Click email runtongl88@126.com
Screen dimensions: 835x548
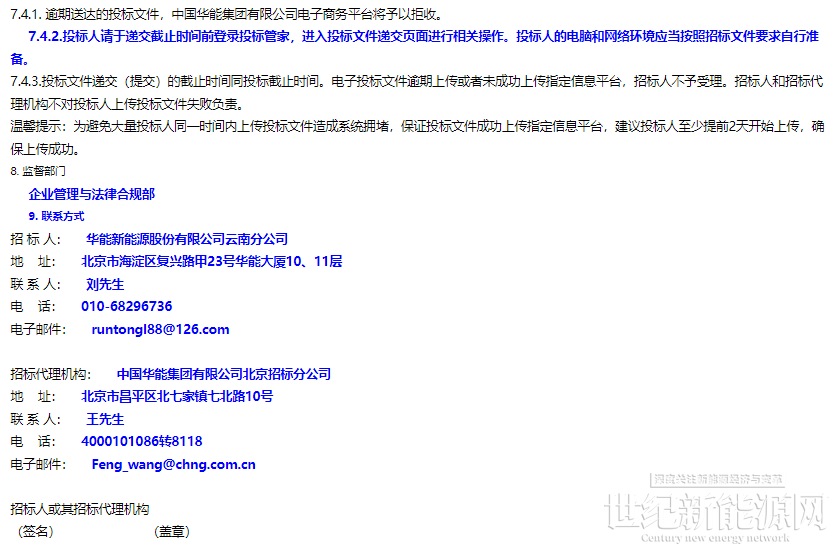(160, 329)
